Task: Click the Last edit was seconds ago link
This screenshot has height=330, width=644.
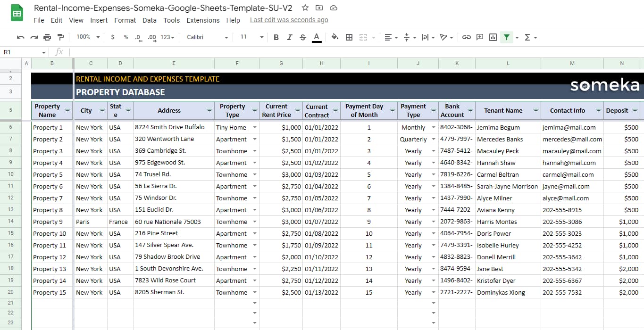Action: point(289,20)
